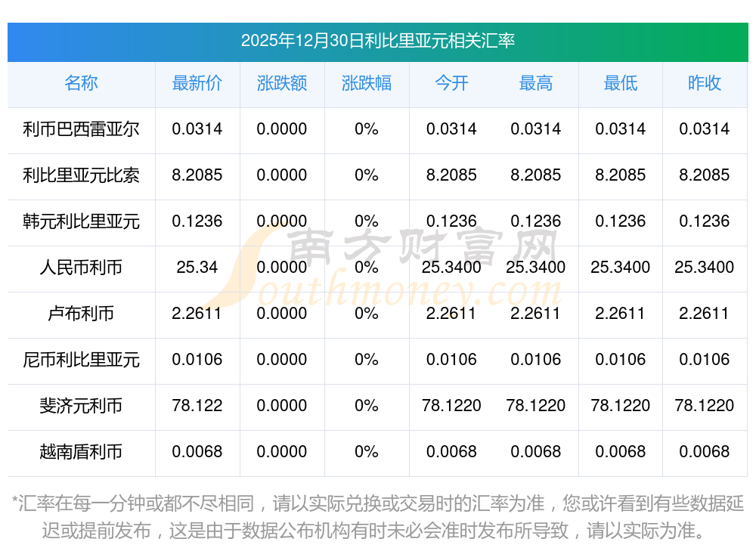Click 昨收 value 78.1220 for 斐济元利币

[705, 406]
